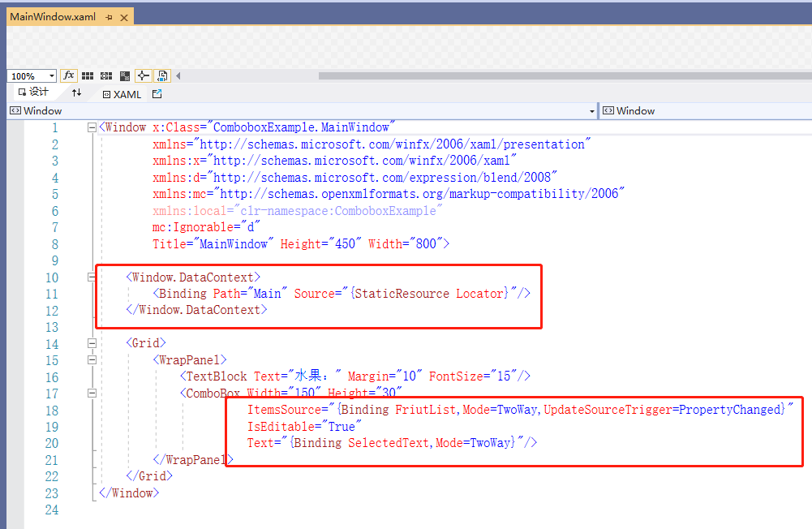Click line number 24 in the margin
This screenshot has width=812, height=529.
pos(52,510)
